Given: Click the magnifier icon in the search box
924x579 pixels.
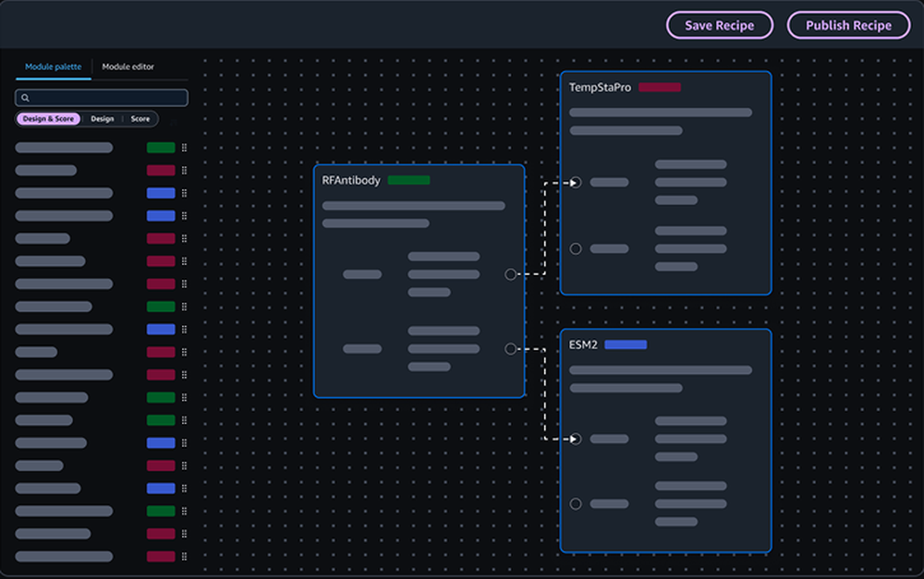Looking at the screenshot, I should coord(25,98).
